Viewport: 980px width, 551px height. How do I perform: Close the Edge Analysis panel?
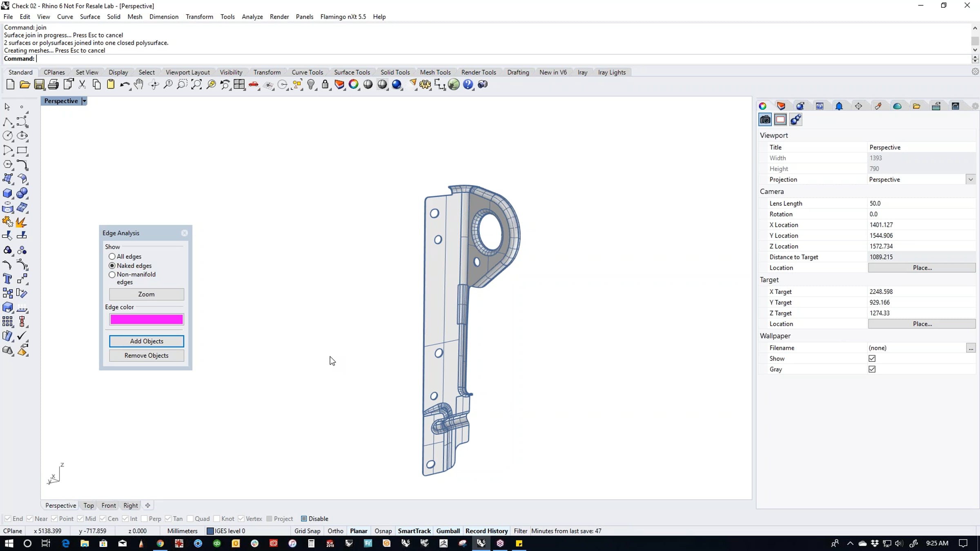point(185,233)
